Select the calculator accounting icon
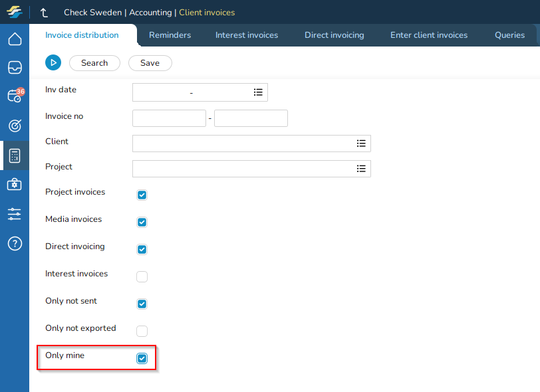 (x=15, y=155)
